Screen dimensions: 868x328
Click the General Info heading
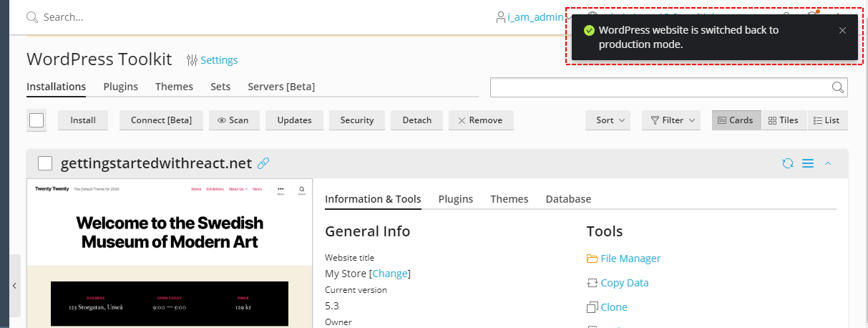coord(368,231)
